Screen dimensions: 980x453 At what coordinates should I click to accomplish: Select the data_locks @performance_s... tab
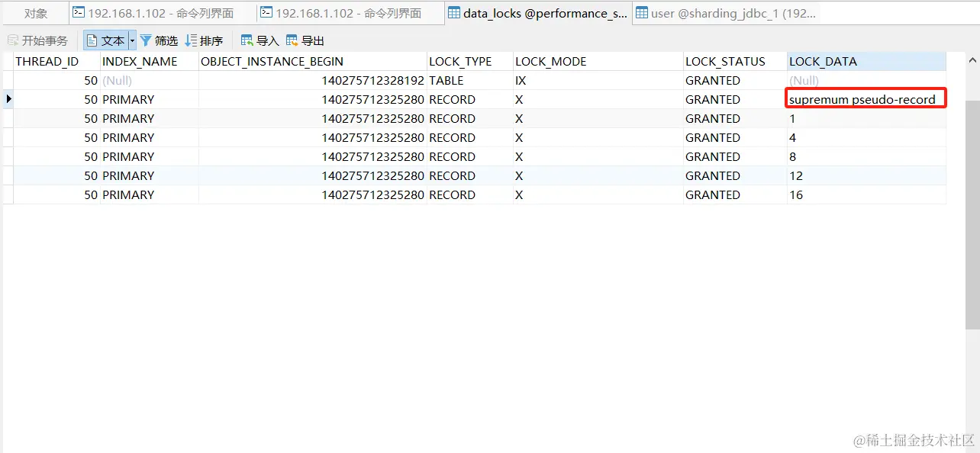pyautogui.click(x=538, y=13)
